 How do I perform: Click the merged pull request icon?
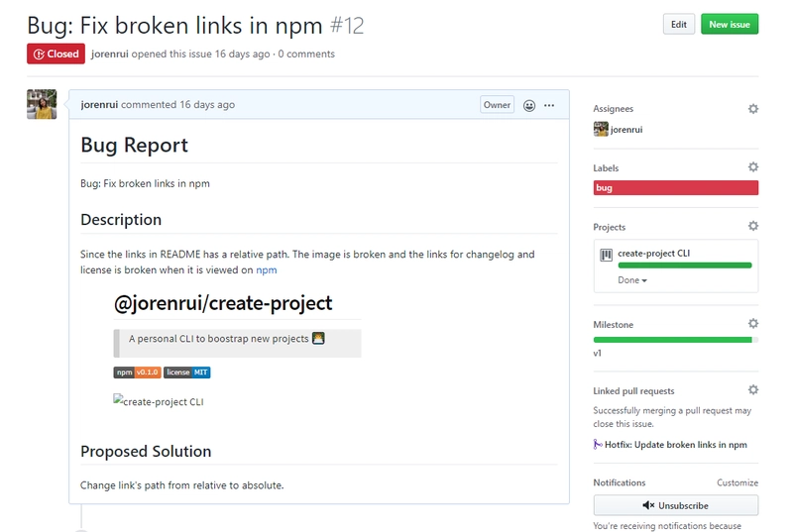[x=598, y=444]
